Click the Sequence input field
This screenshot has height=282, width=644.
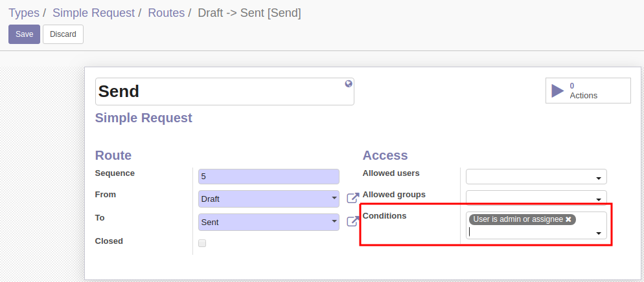pyautogui.click(x=269, y=177)
